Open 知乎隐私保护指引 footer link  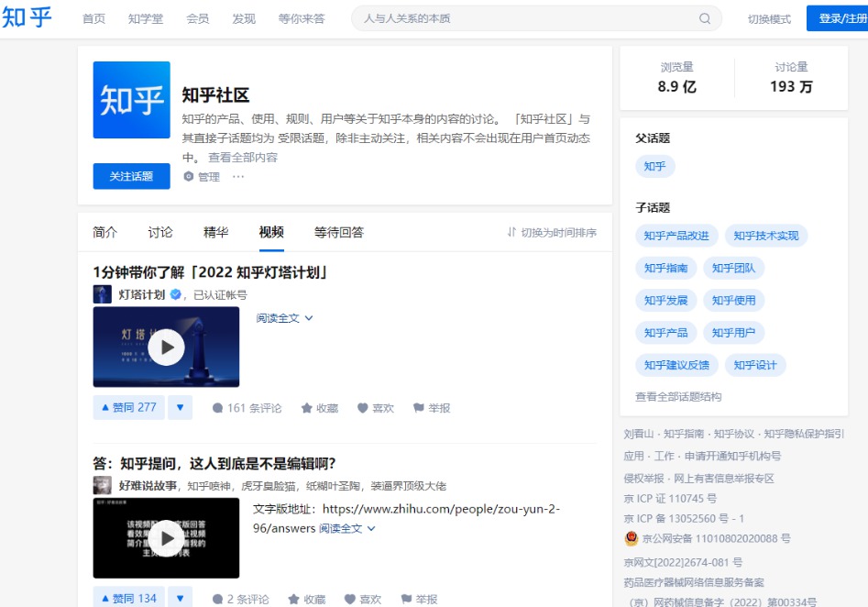point(804,434)
